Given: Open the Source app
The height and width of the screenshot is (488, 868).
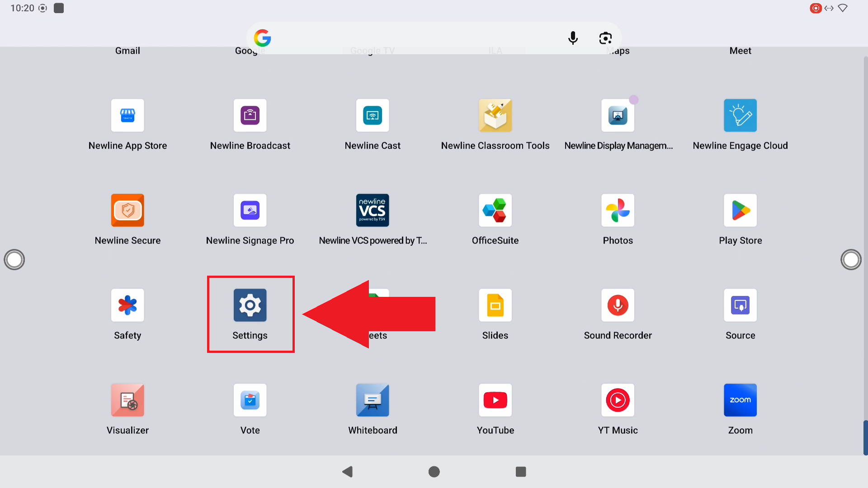Looking at the screenshot, I should (740, 305).
